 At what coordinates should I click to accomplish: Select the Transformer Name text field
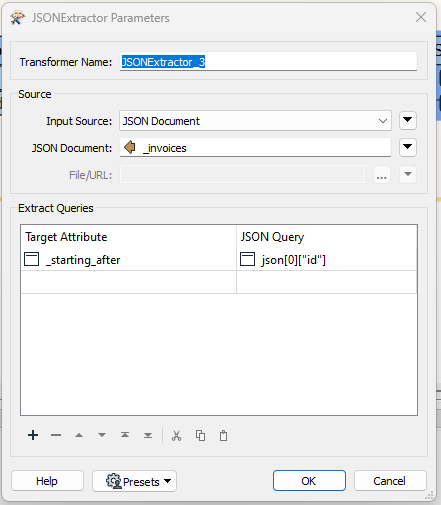click(268, 61)
